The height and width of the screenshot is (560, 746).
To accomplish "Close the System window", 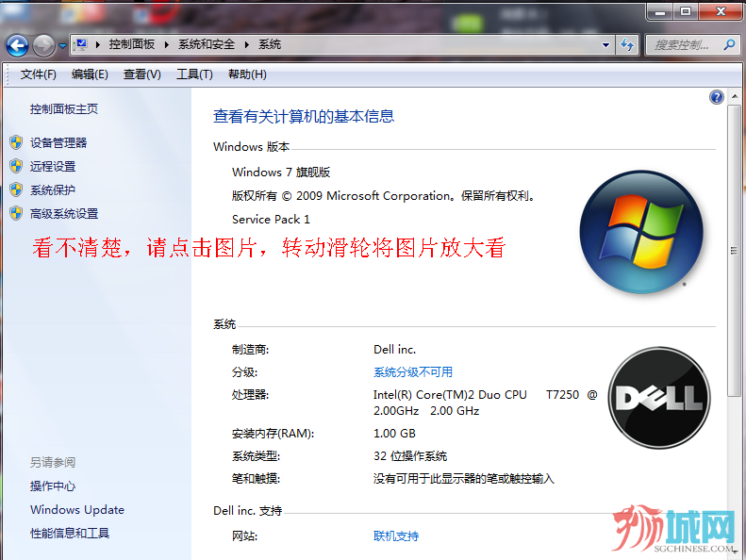I will click(x=721, y=12).
